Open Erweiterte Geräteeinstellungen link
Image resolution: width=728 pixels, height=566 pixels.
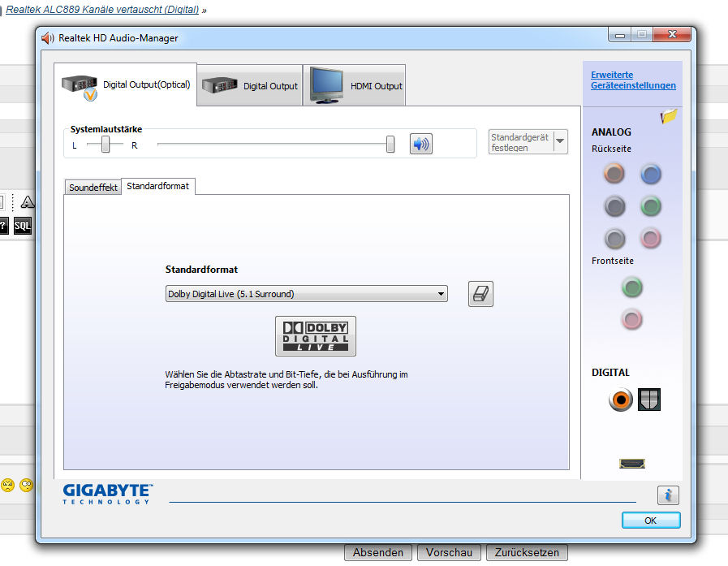tap(633, 80)
